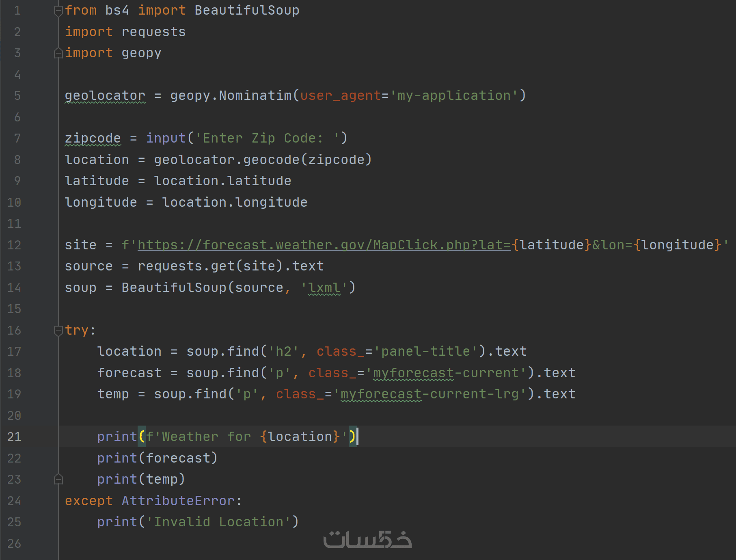Viewport: 736px width, 560px height.
Task: Click line number 21 in the gutter
Action: [x=14, y=437]
